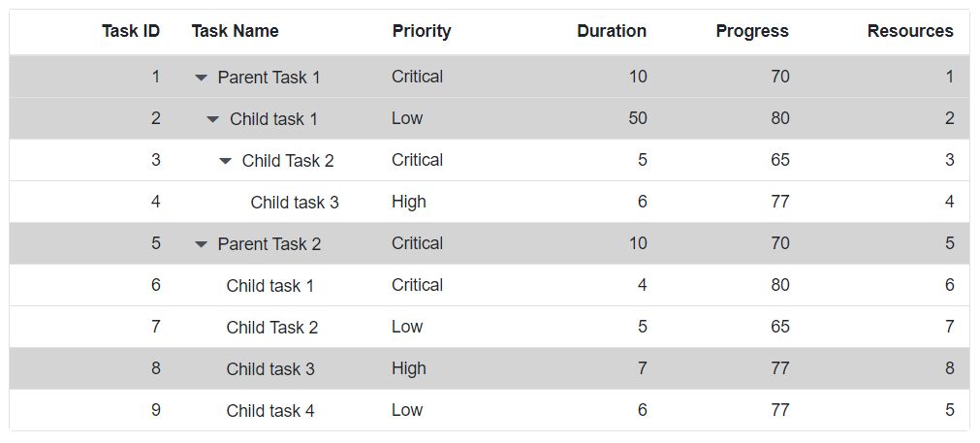The height and width of the screenshot is (443, 980).
Task: Collapse the Parent Task 1 row
Action: click(201, 78)
